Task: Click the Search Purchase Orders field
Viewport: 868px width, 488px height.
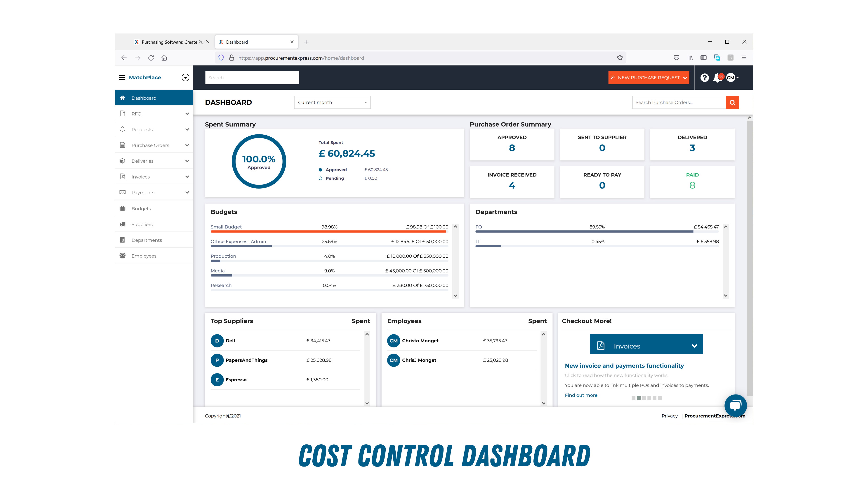Action: (679, 102)
